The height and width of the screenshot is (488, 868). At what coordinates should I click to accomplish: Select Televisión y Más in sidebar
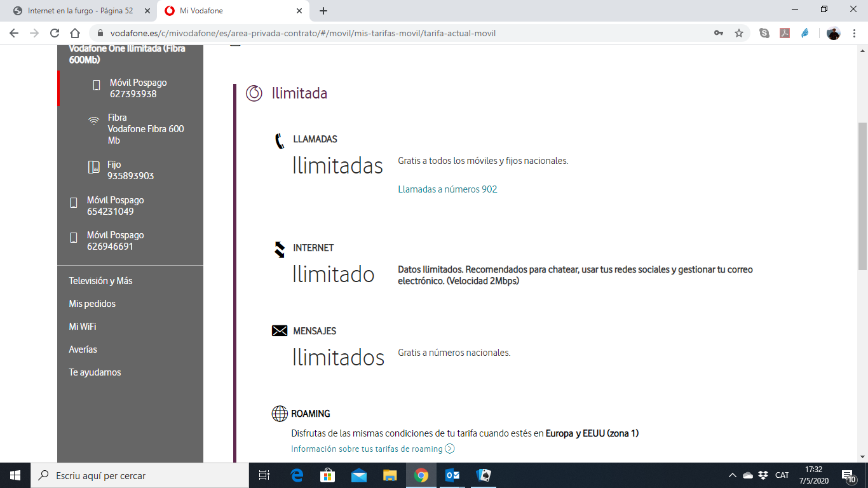(x=100, y=281)
